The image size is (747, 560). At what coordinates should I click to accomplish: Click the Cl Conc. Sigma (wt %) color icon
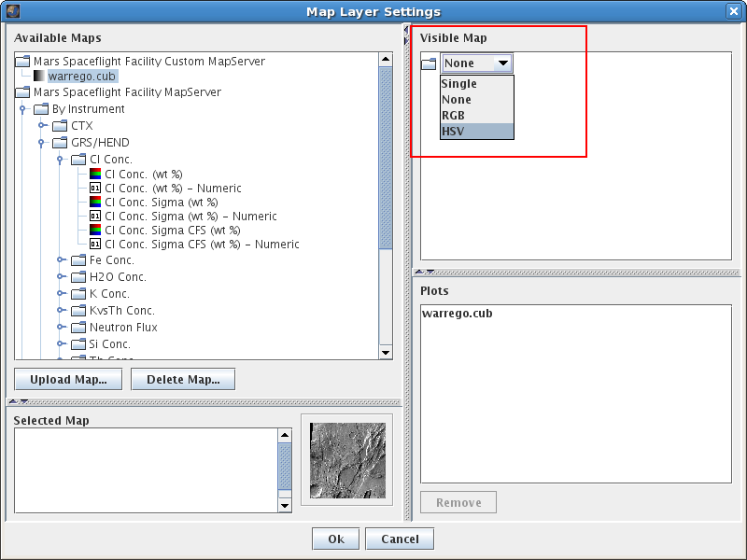(x=95, y=202)
